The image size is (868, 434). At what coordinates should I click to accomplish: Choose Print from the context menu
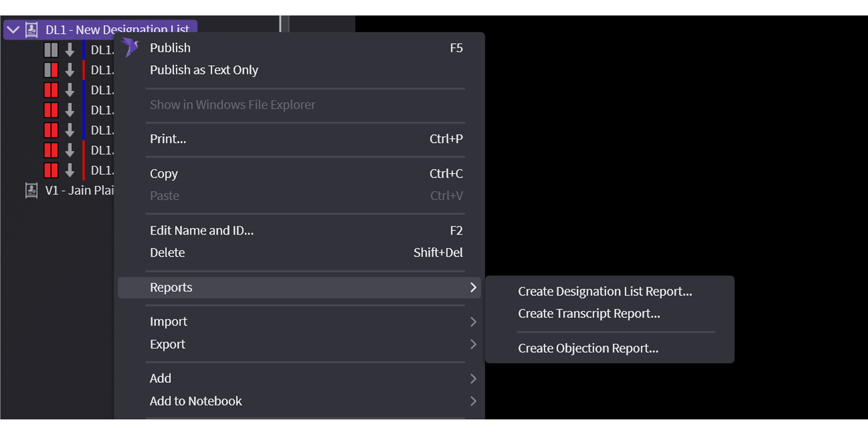point(168,139)
